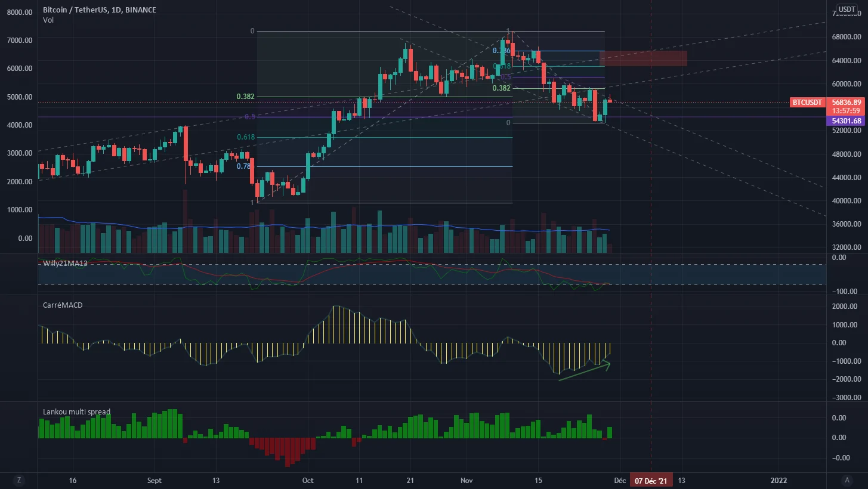Viewport: 868px width, 489px height.
Task: Select the 56836.89 last-price tag
Action: point(846,103)
